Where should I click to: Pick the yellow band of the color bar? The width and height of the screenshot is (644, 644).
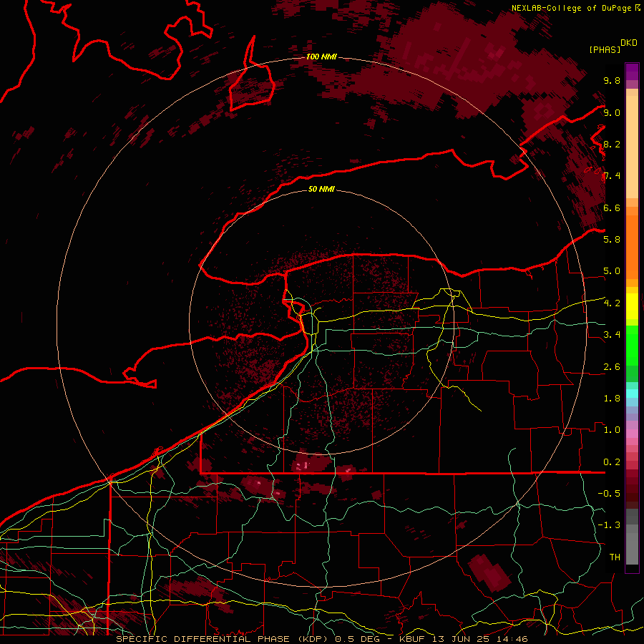[x=632, y=306]
